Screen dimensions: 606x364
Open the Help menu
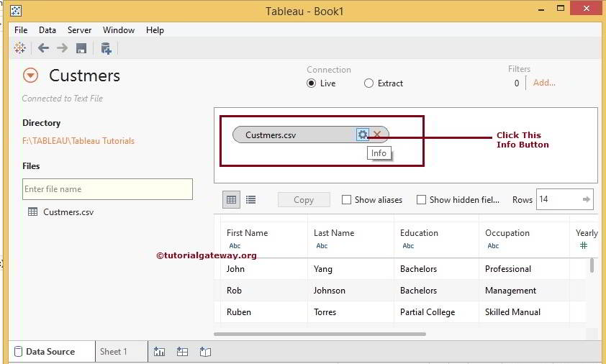click(x=155, y=30)
